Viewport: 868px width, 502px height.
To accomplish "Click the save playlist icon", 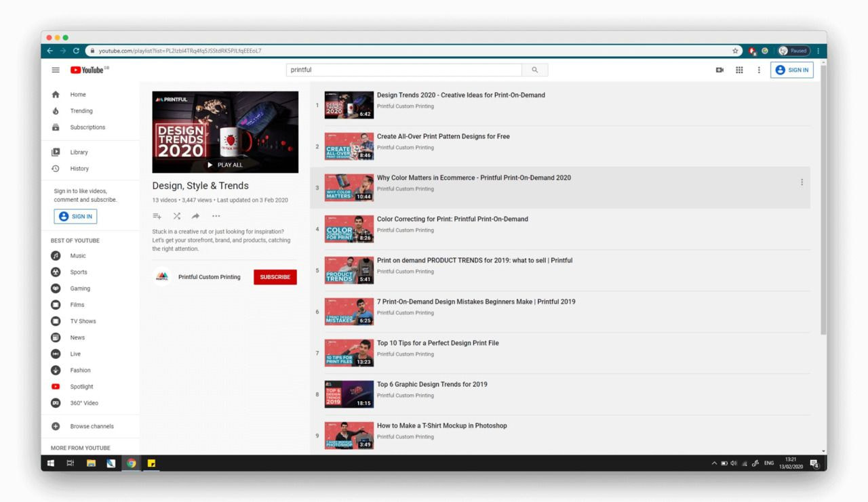I will 157,216.
